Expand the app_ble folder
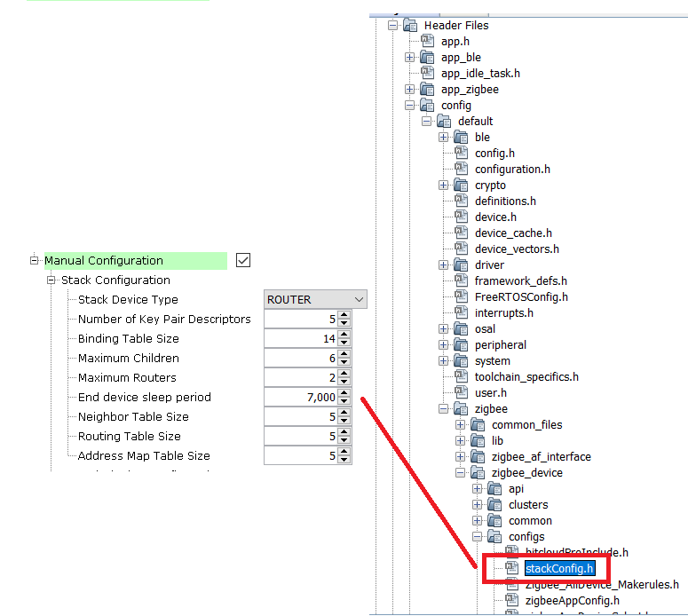 coord(410,58)
